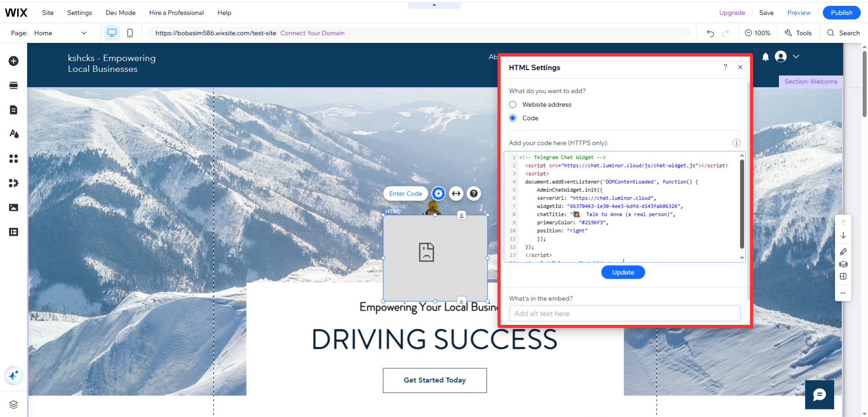
Task: Open the Dev Mode menu
Action: (x=121, y=13)
